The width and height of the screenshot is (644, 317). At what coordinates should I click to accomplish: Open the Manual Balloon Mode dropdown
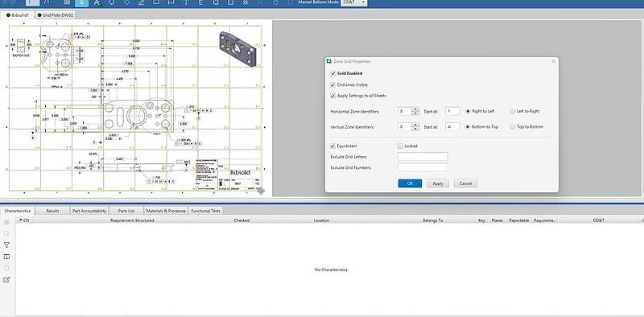[x=354, y=2]
